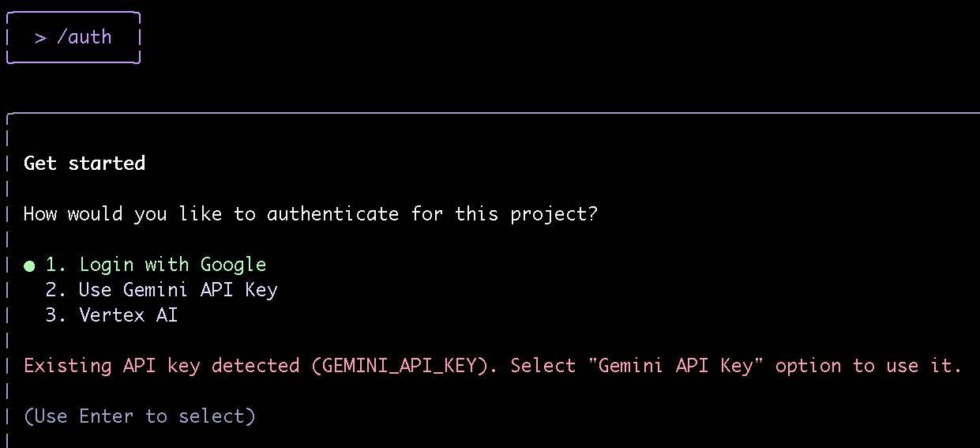980x448 pixels.
Task: Click "GEMINI_API_KEY" in the red warning
Action: coord(400,366)
